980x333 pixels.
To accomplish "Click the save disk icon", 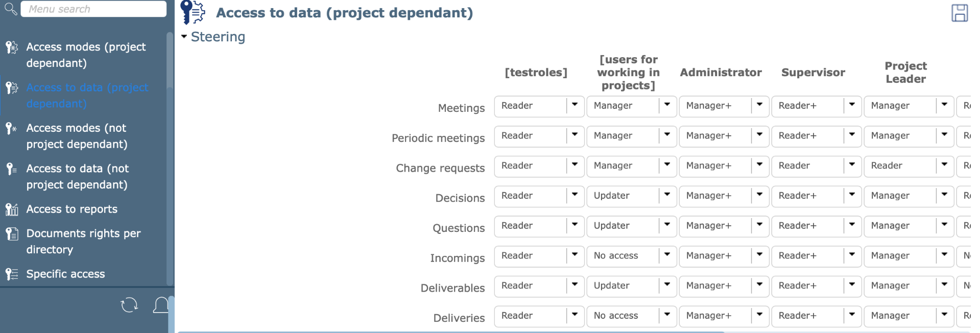I will tap(959, 13).
